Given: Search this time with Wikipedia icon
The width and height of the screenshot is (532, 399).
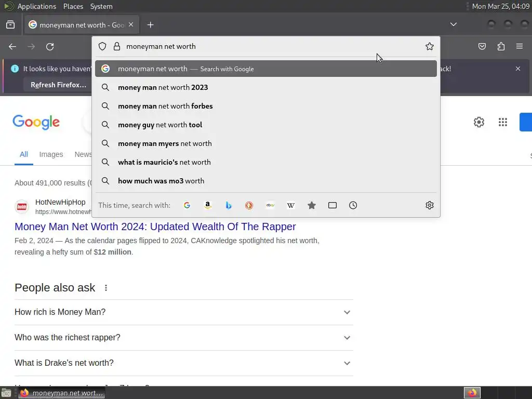Looking at the screenshot, I should tap(291, 205).
